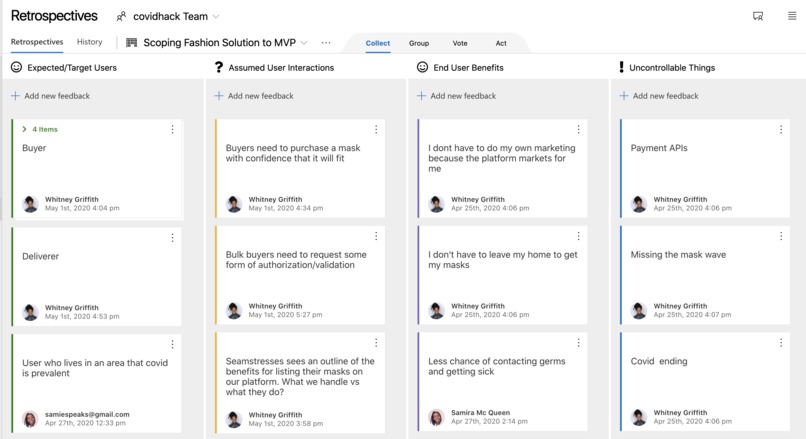Open options for the Missing the mask wave card
The height and width of the screenshot is (439, 806).
[781, 236]
